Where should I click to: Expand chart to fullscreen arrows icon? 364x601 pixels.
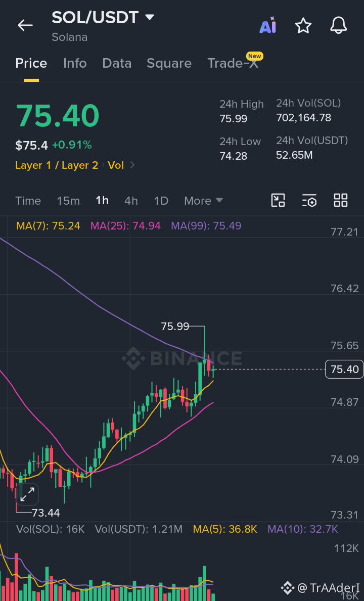click(28, 494)
